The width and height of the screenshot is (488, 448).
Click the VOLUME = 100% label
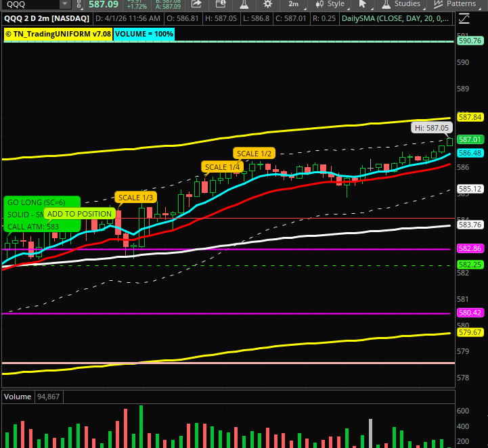pos(143,34)
